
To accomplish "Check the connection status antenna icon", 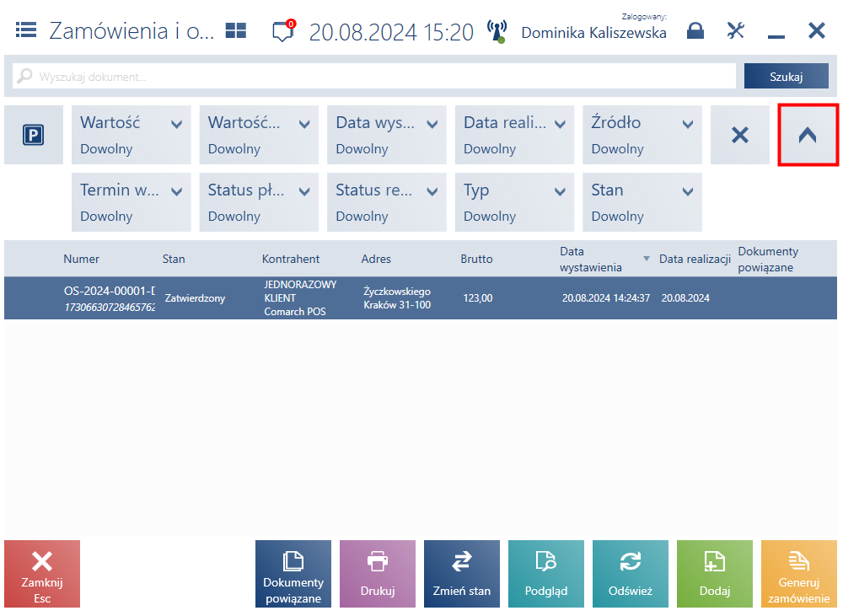I will tap(497, 32).
